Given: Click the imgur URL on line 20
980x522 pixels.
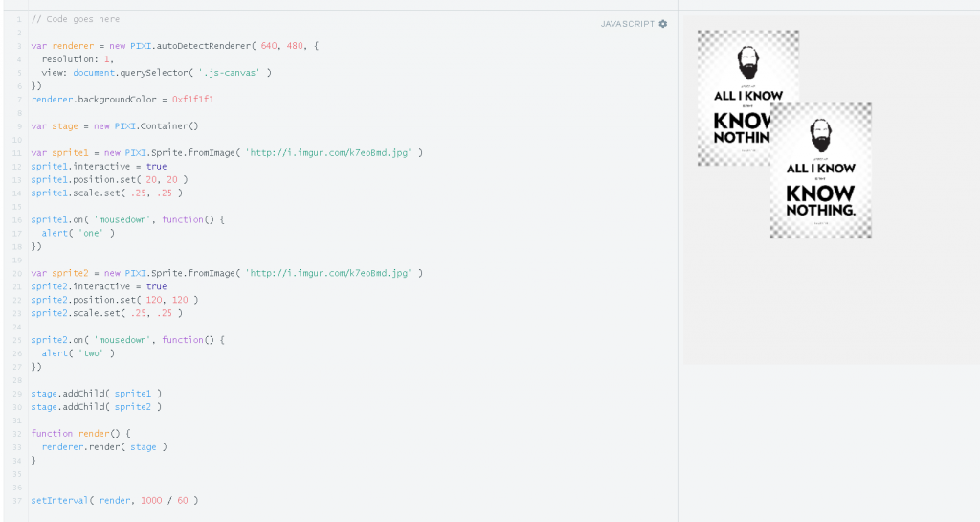Looking at the screenshot, I should tap(329, 273).
